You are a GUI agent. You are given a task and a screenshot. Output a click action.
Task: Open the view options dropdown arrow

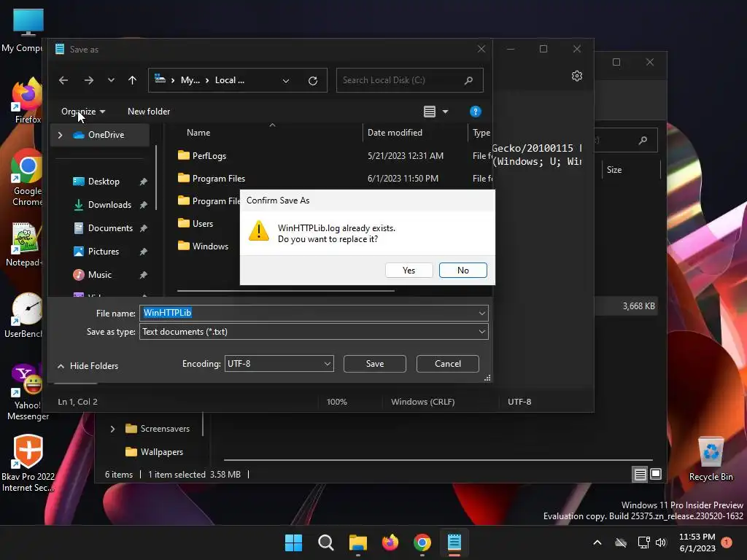446,112
